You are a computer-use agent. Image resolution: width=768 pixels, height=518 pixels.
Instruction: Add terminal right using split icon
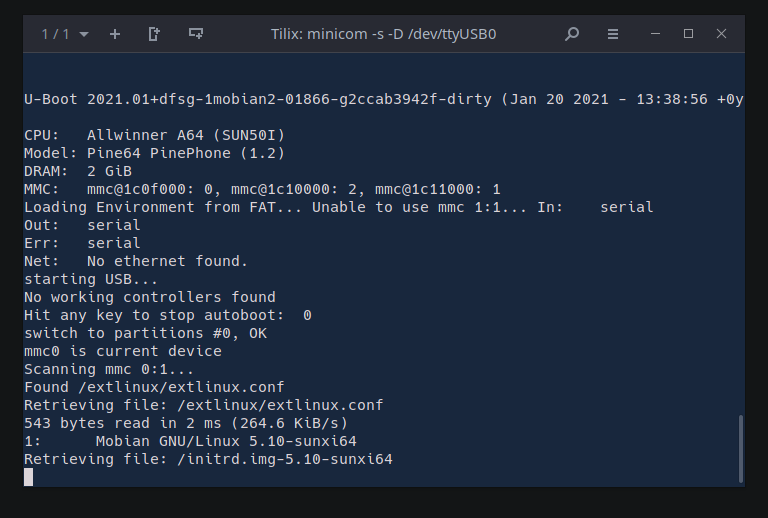pos(154,34)
